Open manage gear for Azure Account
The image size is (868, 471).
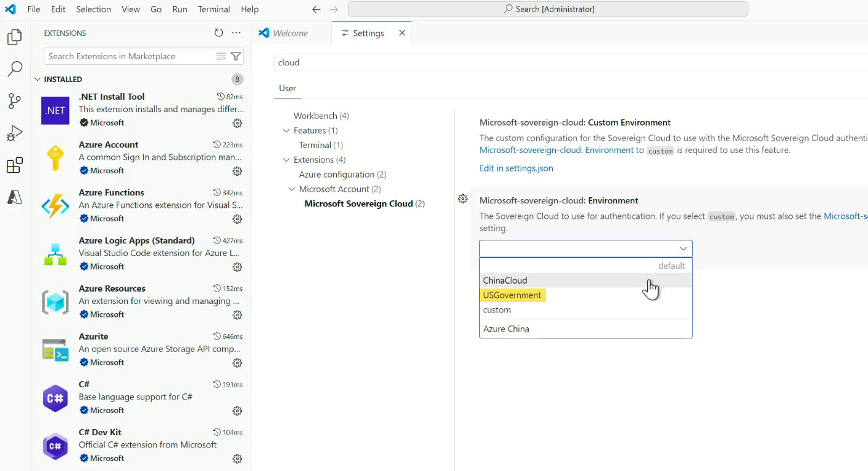tap(237, 171)
